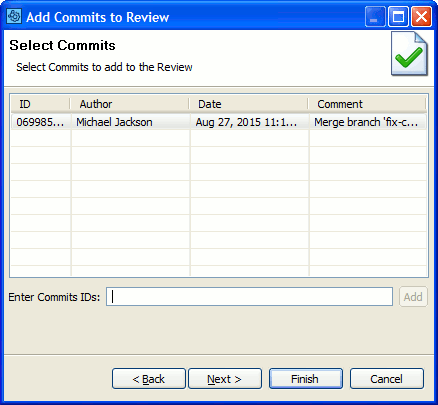Click the Add button beside commit IDs
The width and height of the screenshot is (438, 405).
[413, 297]
